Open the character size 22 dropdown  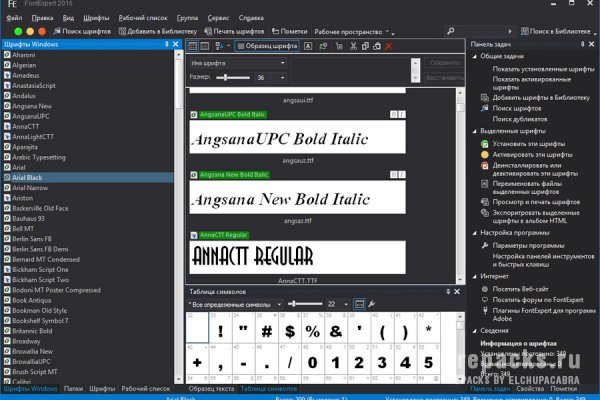point(346,304)
